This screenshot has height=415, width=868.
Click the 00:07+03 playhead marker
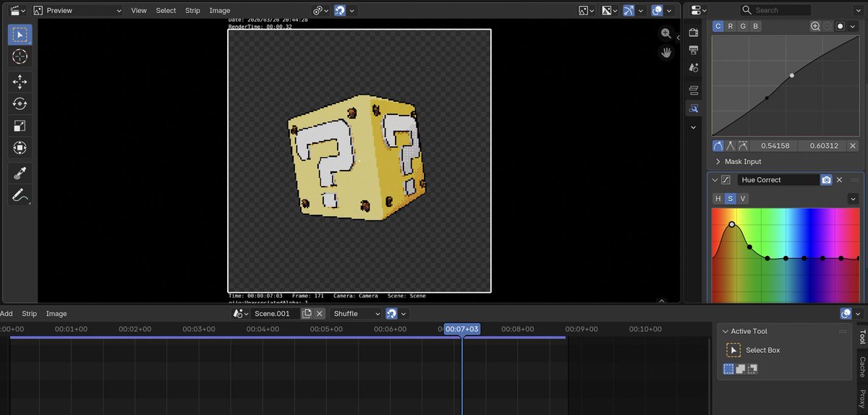[x=461, y=329]
